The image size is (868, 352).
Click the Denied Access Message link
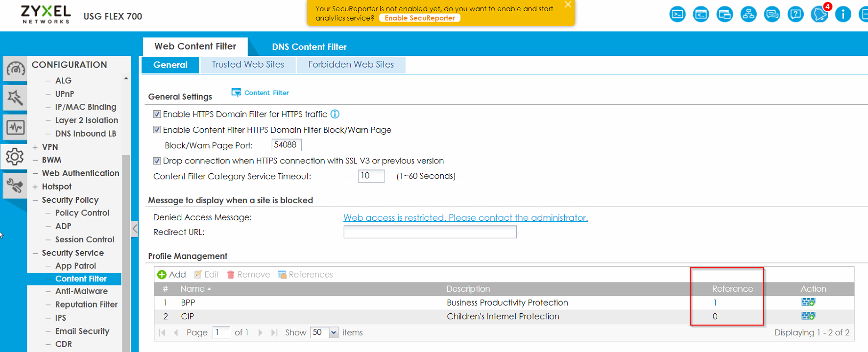465,217
